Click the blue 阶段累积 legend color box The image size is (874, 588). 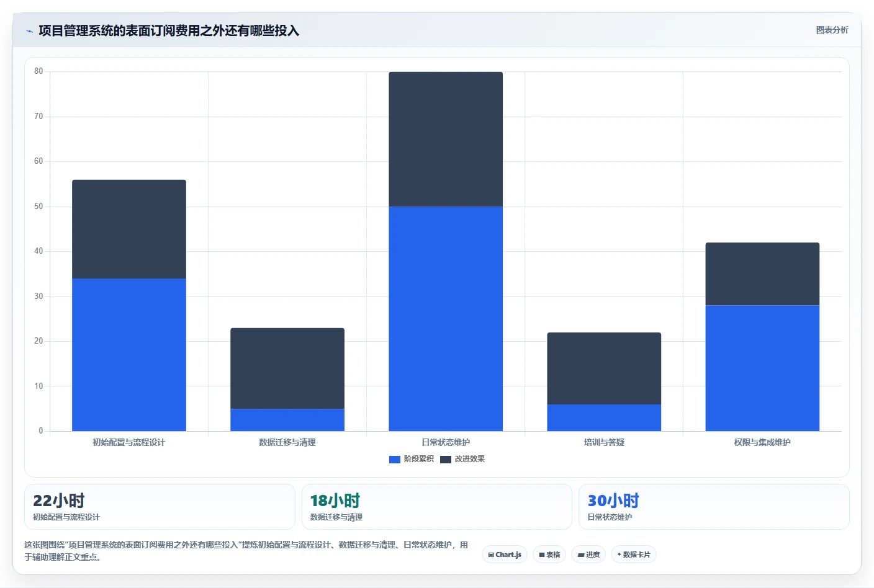pyautogui.click(x=395, y=459)
